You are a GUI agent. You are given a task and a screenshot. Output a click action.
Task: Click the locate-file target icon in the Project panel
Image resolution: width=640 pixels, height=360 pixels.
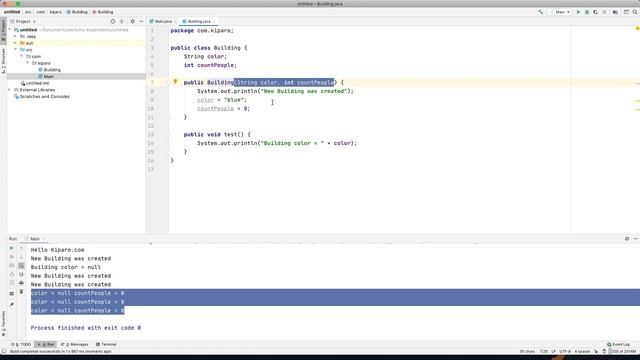[113, 21]
